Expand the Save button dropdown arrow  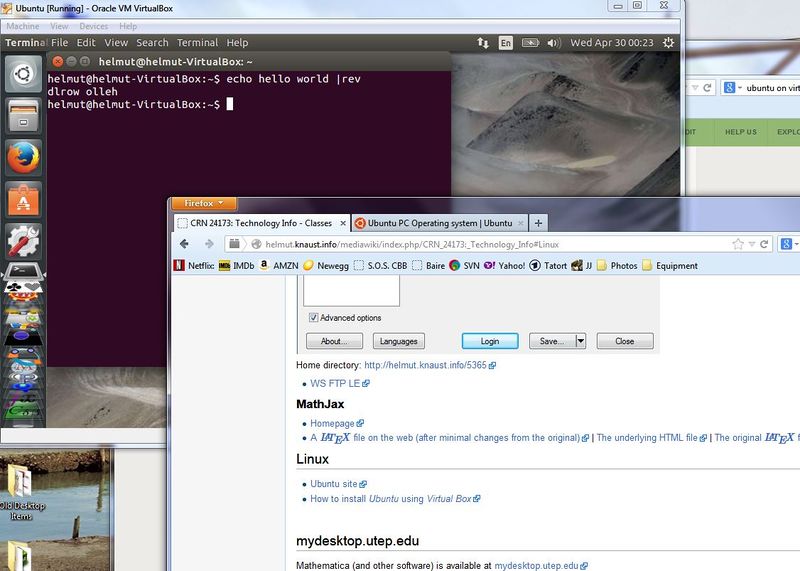(x=581, y=341)
